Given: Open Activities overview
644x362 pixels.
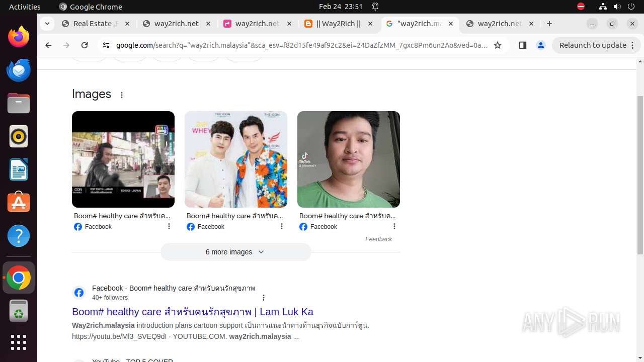Looking at the screenshot, I should tap(25, 7).
